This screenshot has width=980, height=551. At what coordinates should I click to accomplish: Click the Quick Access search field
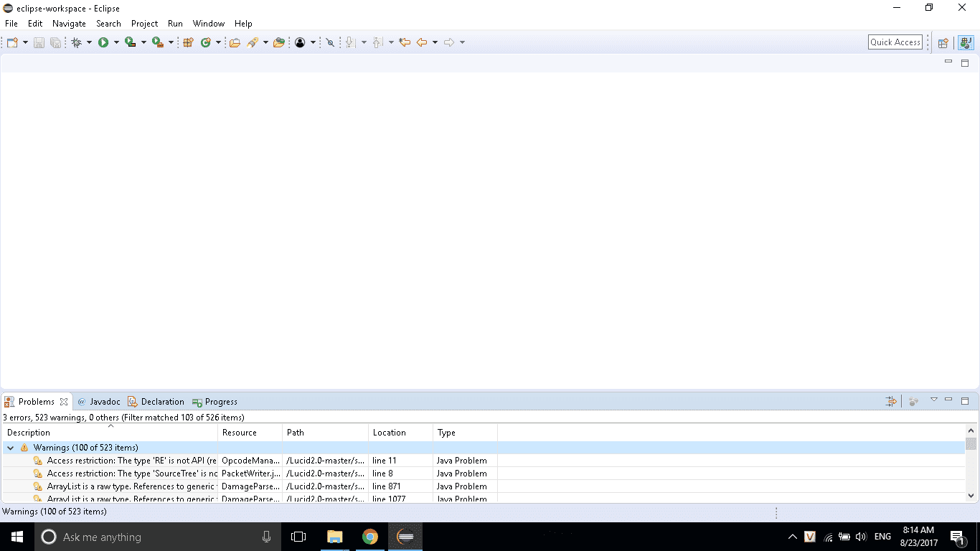tap(895, 42)
